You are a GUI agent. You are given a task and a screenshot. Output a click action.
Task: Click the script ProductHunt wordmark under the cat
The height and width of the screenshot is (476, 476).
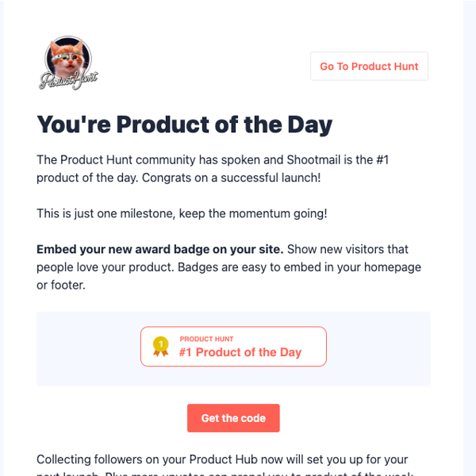pyautogui.click(x=68, y=80)
